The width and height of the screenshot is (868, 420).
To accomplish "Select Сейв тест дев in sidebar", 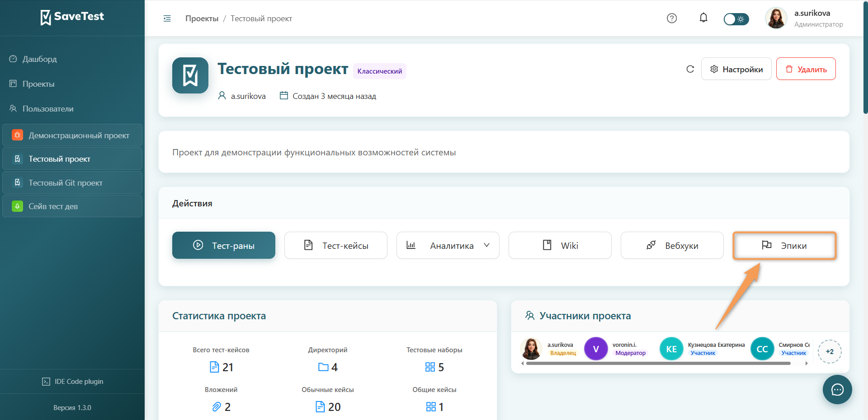I will click(72, 206).
